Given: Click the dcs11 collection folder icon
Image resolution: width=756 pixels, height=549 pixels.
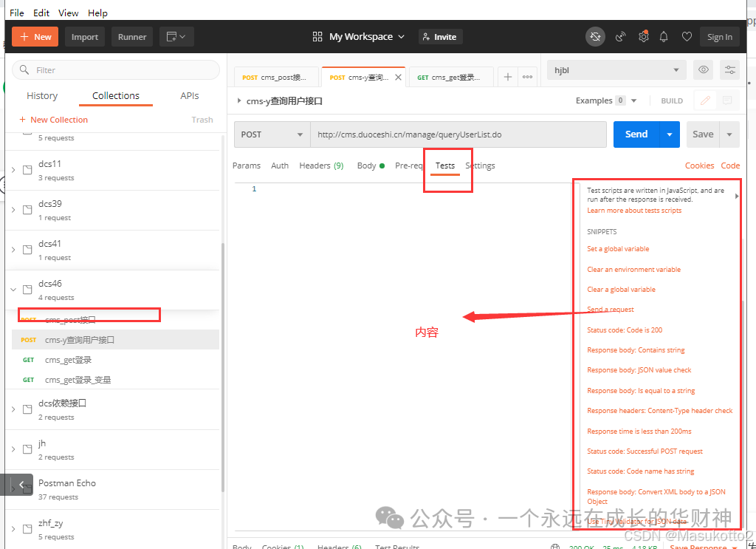Looking at the screenshot, I should (27, 170).
